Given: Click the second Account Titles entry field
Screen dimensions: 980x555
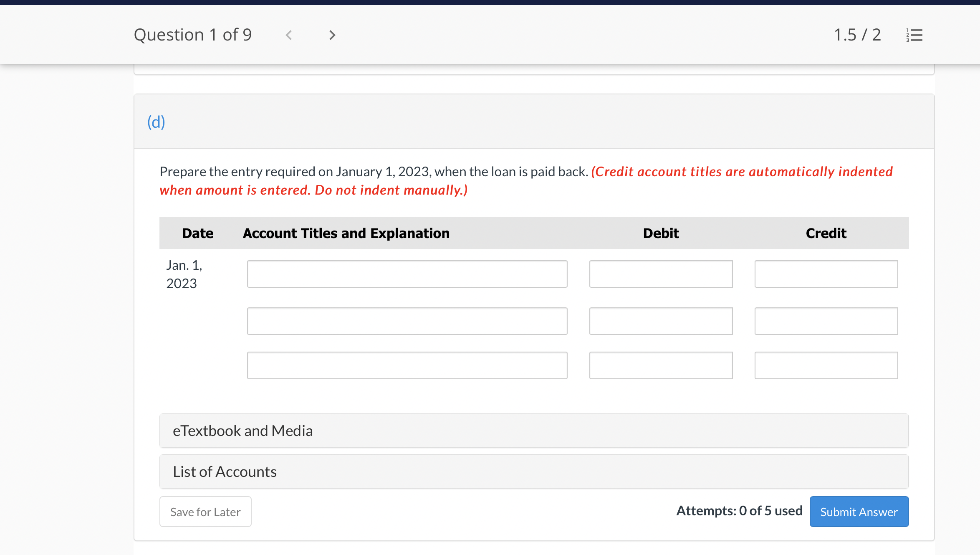Looking at the screenshot, I should tap(407, 321).
